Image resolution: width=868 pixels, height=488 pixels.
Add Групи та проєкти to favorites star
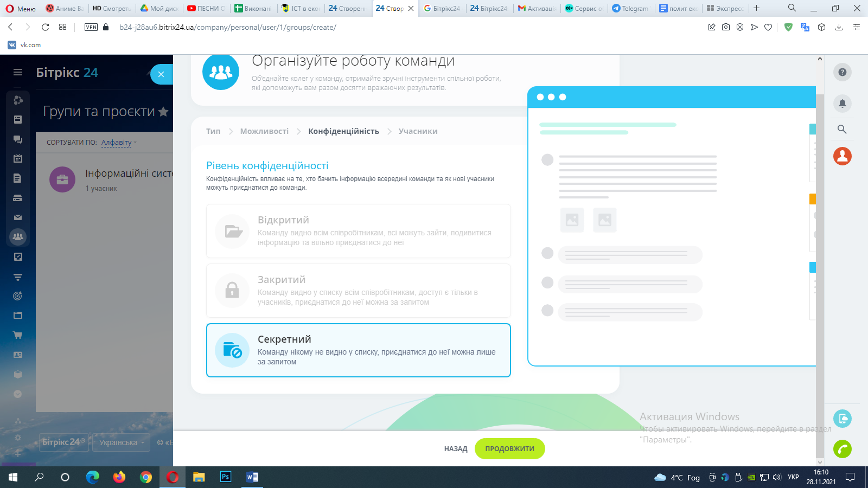click(163, 112)
